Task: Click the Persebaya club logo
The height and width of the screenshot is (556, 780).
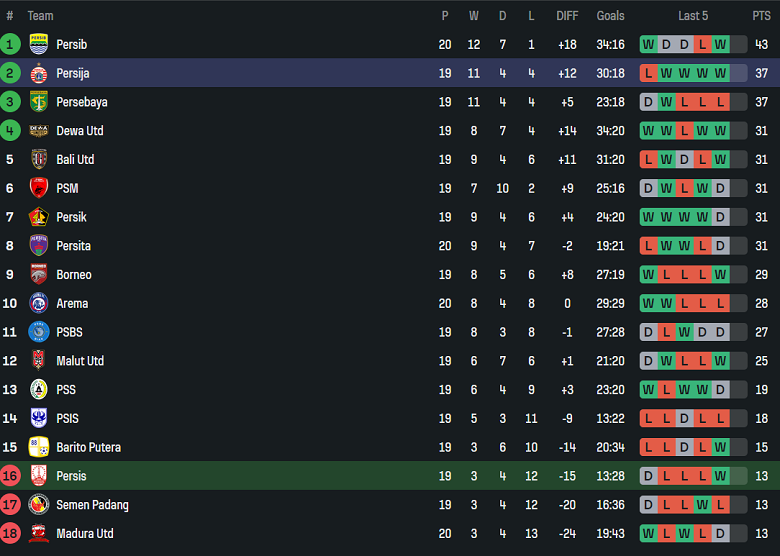Action: click(x=39, y=102)
